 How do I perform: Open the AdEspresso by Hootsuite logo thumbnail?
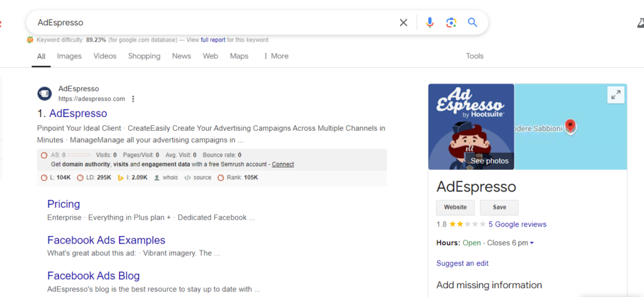(471, 126)
